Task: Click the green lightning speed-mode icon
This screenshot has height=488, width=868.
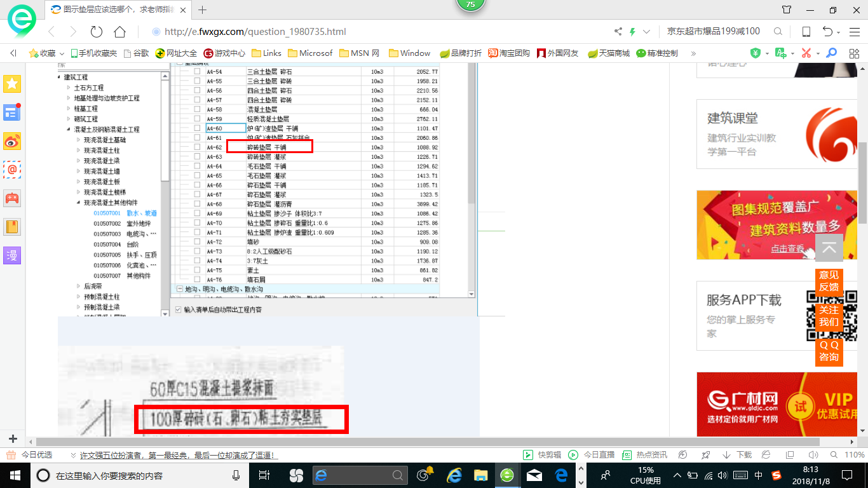Action: point(632,31)
